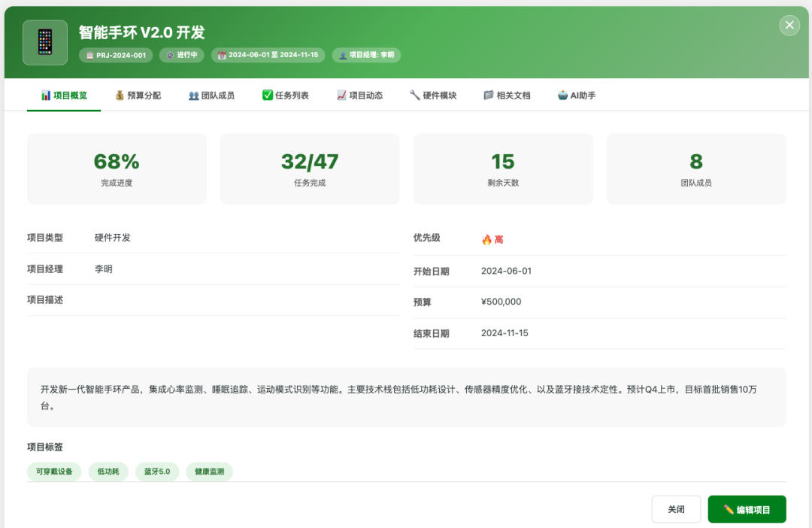
Task: Click the money bag icon on 预算分配 tab
Action: click(118, 95)
